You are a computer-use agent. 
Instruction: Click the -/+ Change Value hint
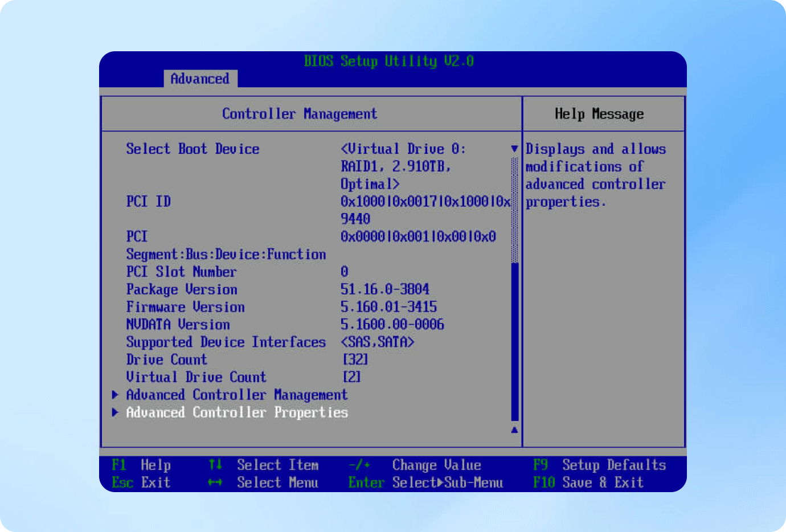415,465
